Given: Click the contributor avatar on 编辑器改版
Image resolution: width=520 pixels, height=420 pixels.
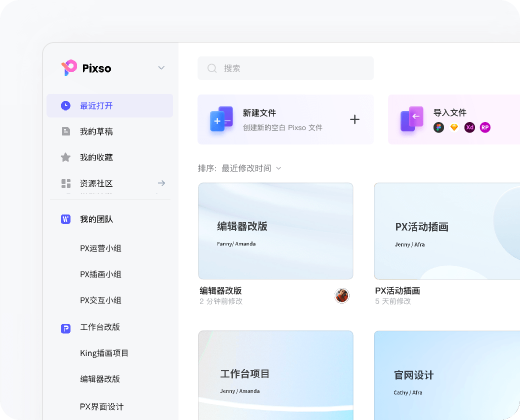Looking at the screenshot, I should click(x=342, y=295).
